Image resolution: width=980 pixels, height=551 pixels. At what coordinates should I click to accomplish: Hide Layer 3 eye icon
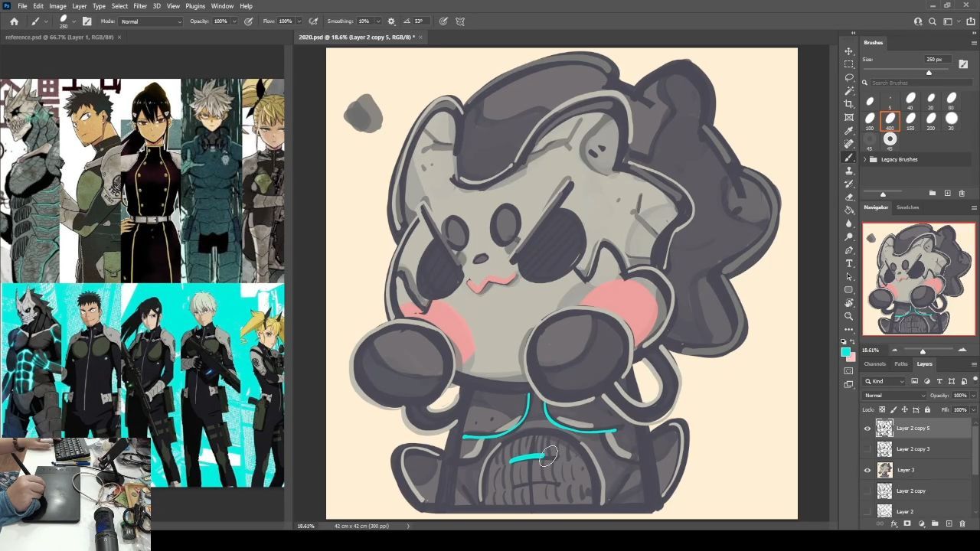point(867,470)
